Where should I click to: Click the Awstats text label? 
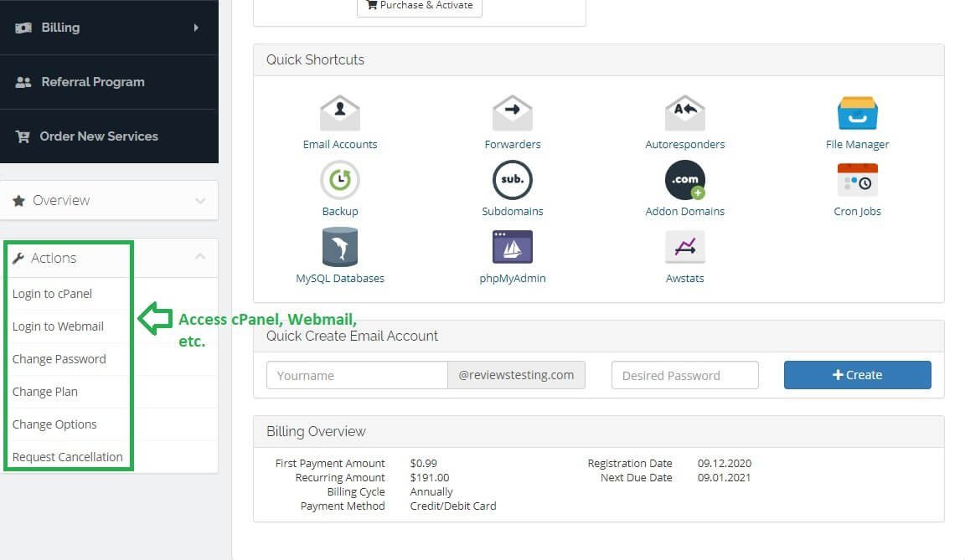click(685, 279)
